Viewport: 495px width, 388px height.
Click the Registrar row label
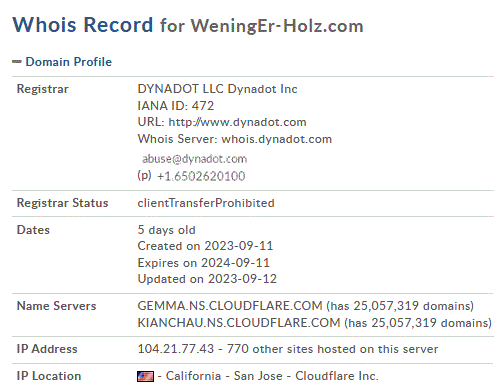43,89
